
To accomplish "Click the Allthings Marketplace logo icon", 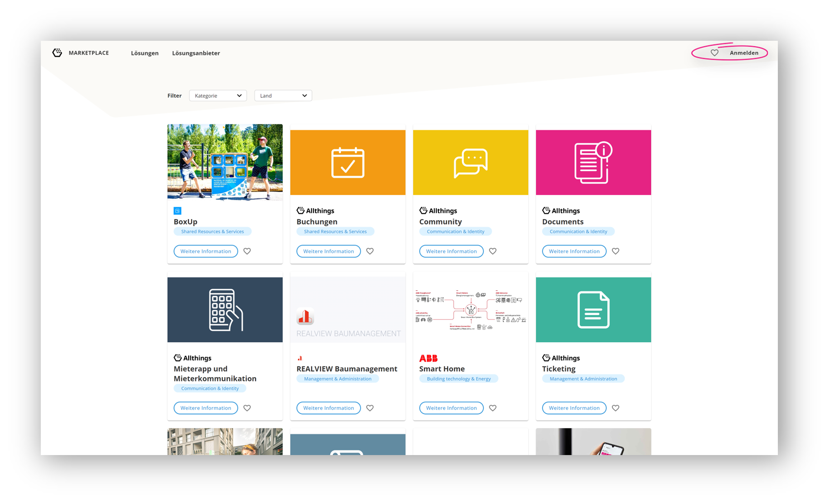I will [57, 53].
